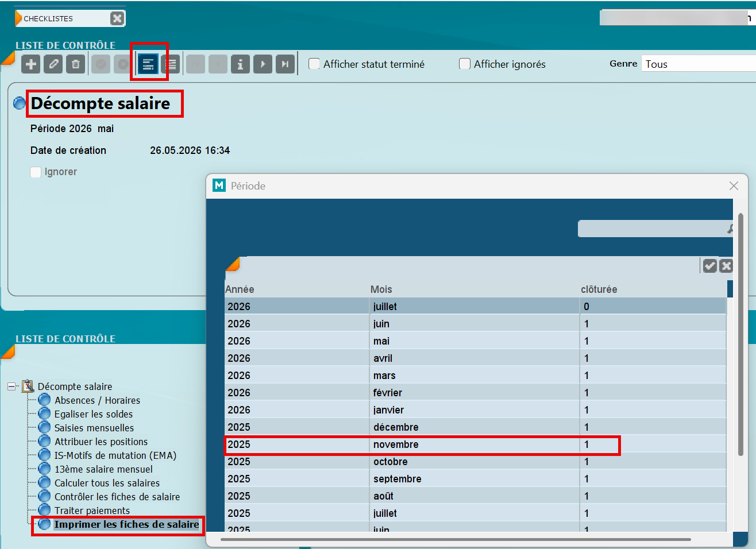
Task: Click the creation date 26.05.2026 16:34
Action: click(190, 150)
